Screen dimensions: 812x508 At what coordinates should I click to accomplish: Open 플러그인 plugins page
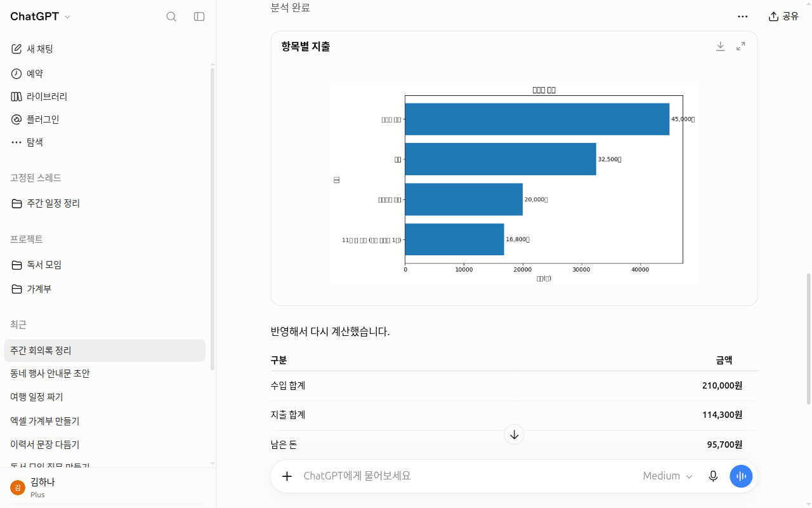[x=105, y=119]
